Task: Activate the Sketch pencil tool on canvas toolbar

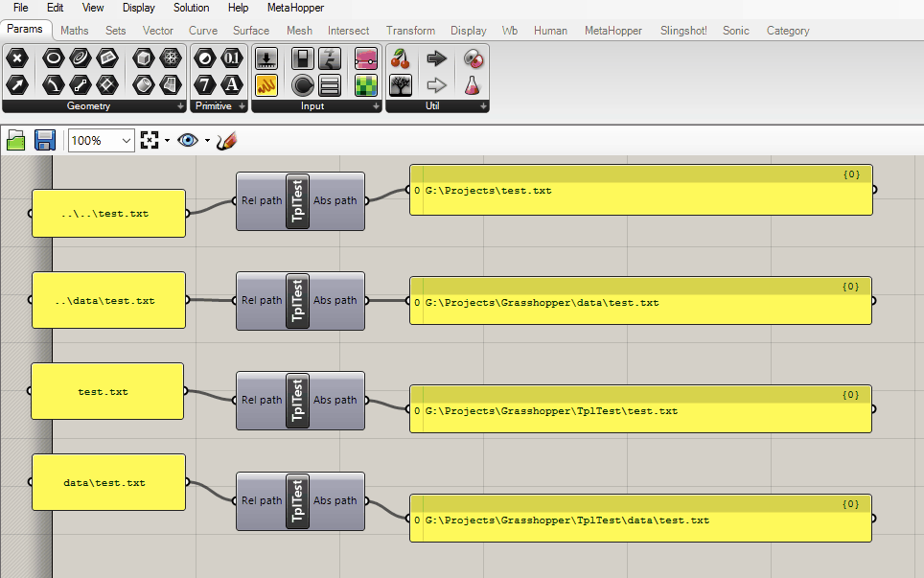Action: coord(226,140)
